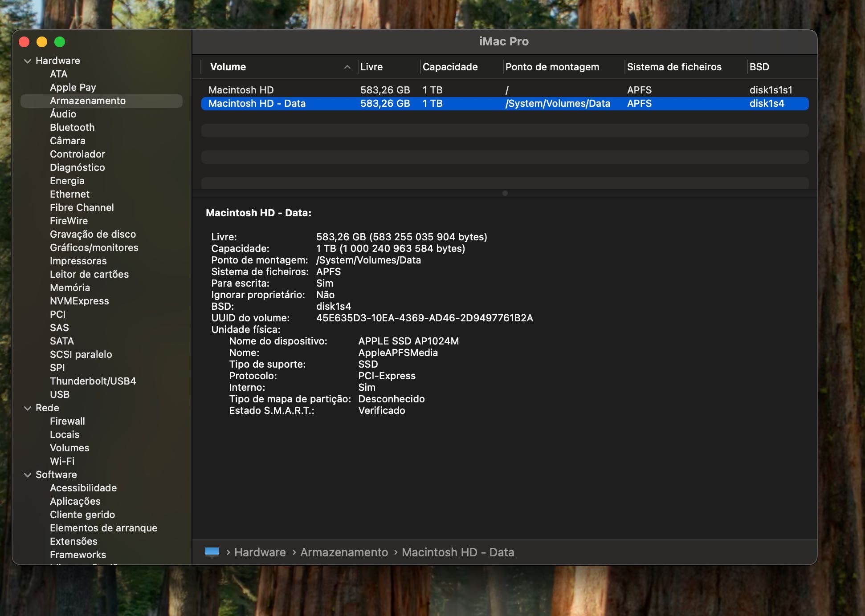
Task: Open Cliente gerido under Software
Action: coord(82,515)
